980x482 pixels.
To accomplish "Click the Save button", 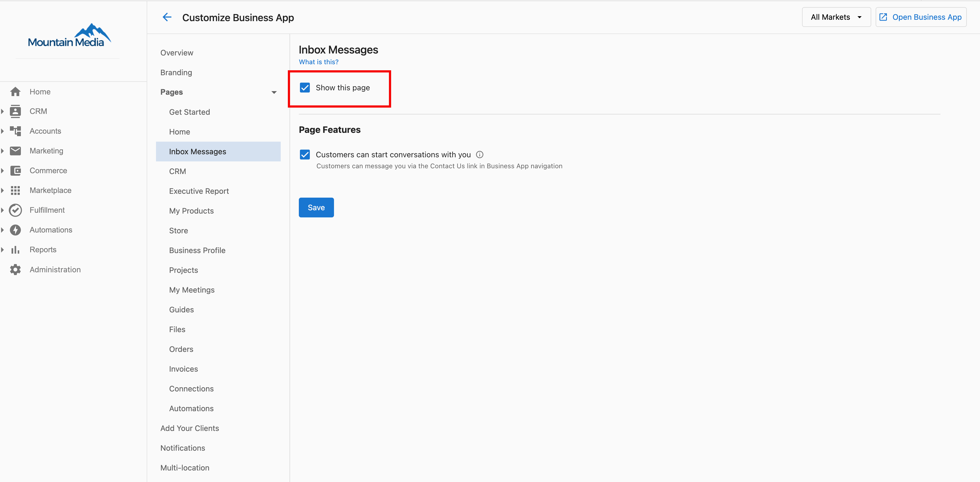I will coord(316,208).
